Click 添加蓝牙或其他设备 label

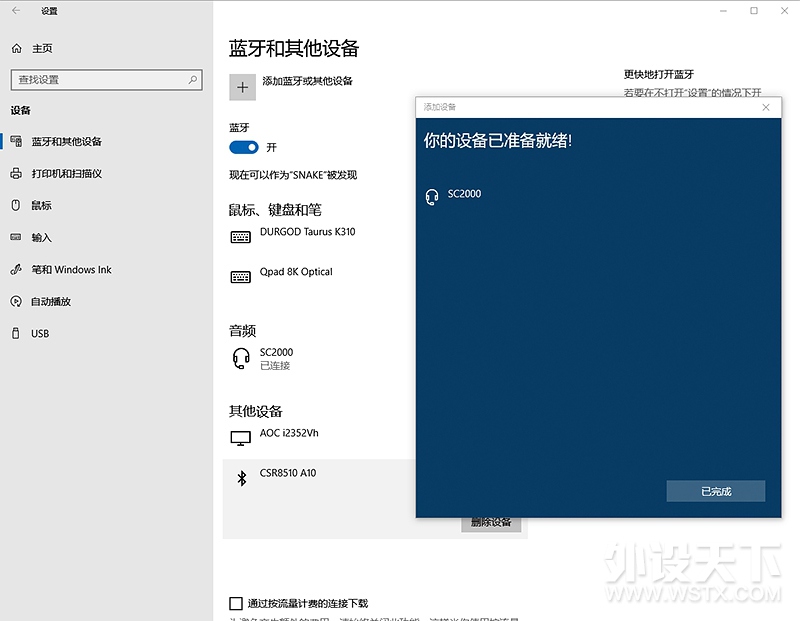click(x=307, y=81)
